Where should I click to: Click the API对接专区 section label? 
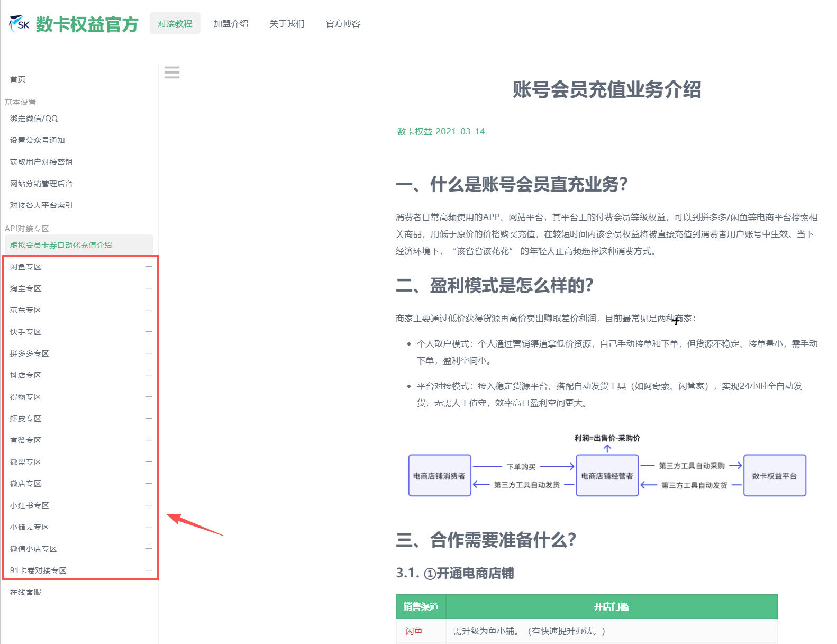[27, 229]
